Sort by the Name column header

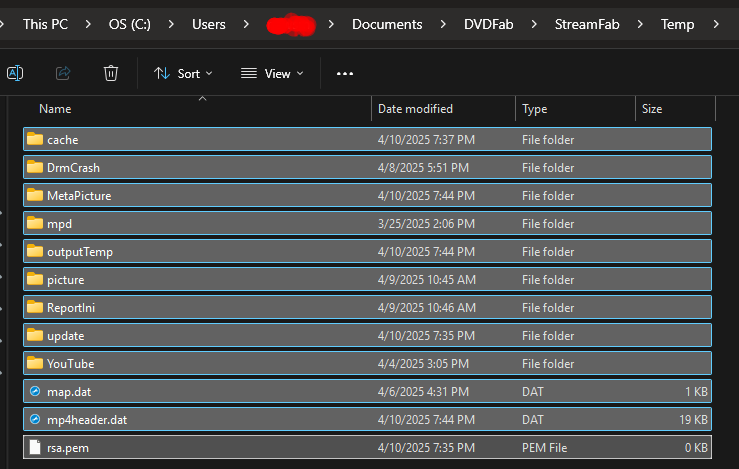55,108
